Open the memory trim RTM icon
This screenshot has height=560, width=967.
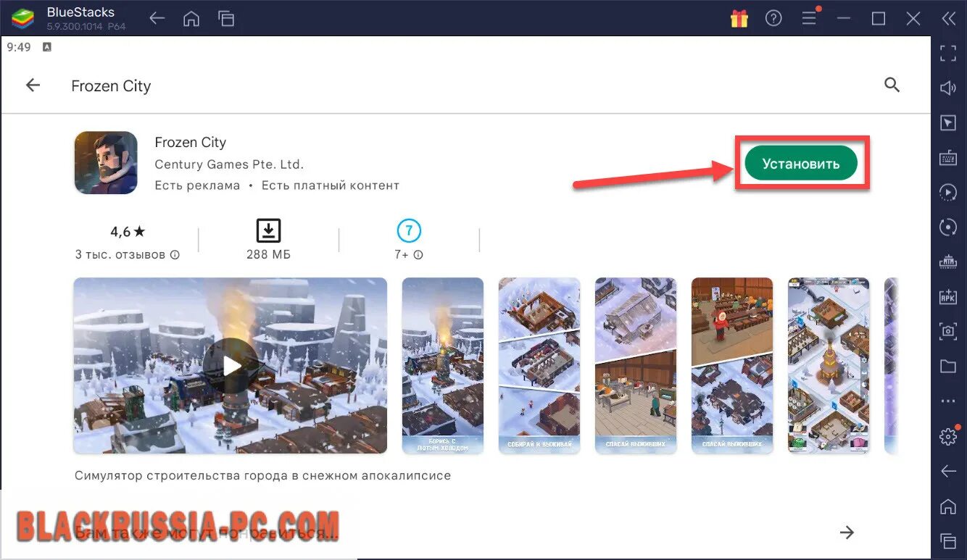(x=948, y=262)
